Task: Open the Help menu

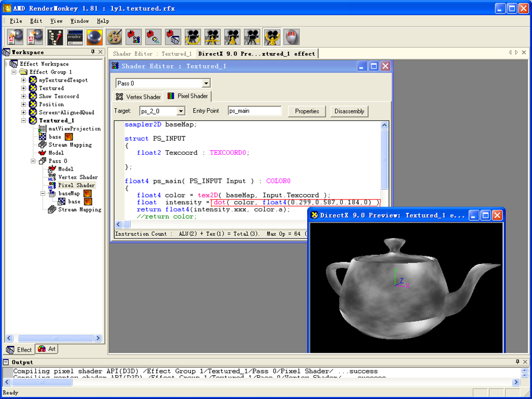Action: point(103,21)
